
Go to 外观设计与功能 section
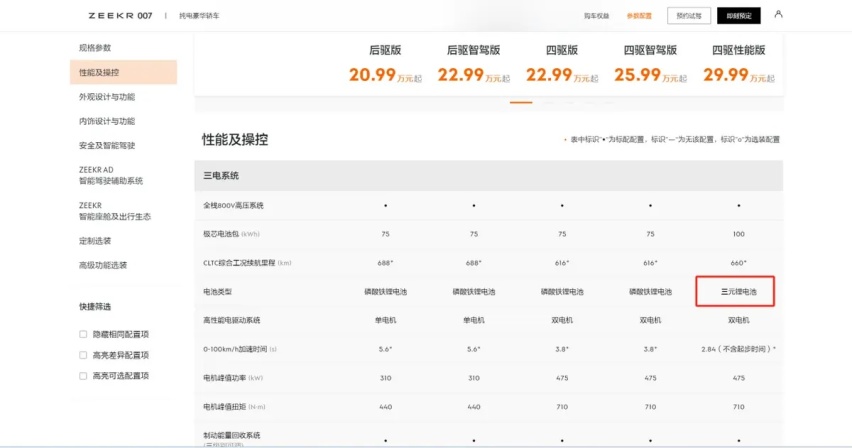(x=107, y=97)
